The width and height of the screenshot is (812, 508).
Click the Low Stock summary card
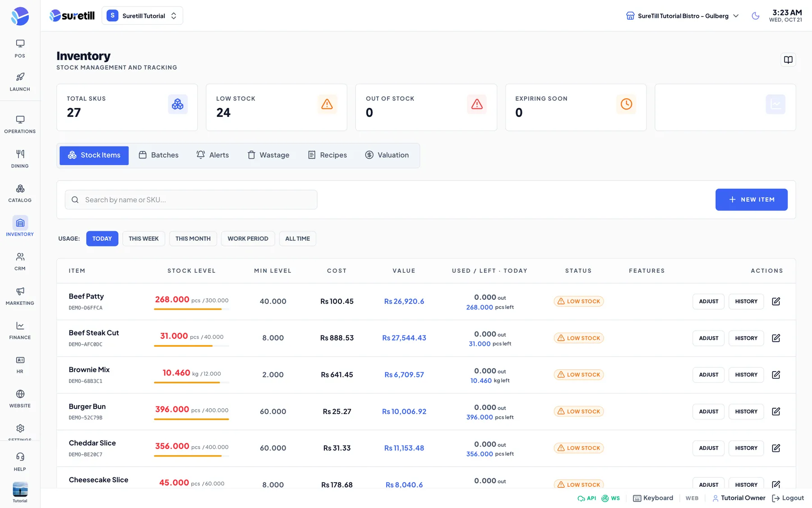[x=277, y=107]
